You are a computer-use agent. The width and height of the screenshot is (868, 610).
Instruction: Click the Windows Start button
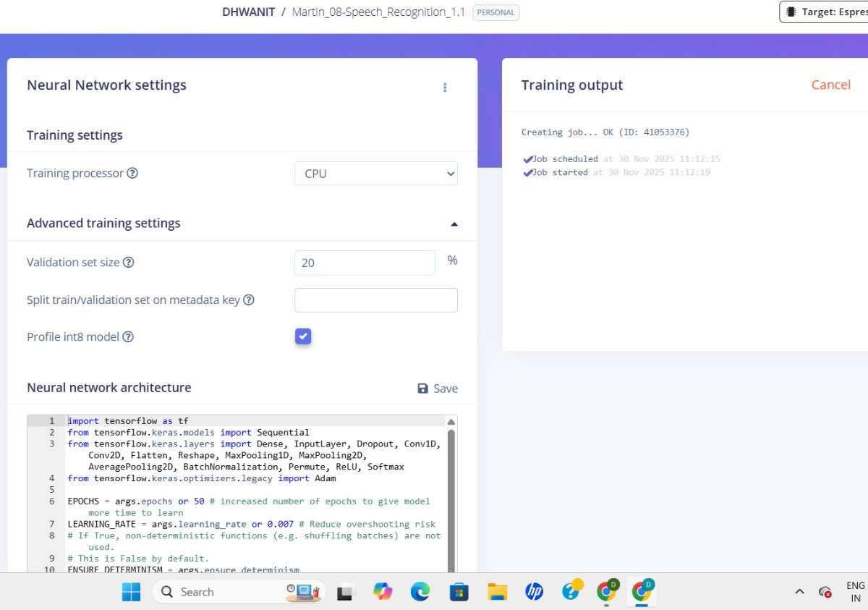tap(132, 592)
